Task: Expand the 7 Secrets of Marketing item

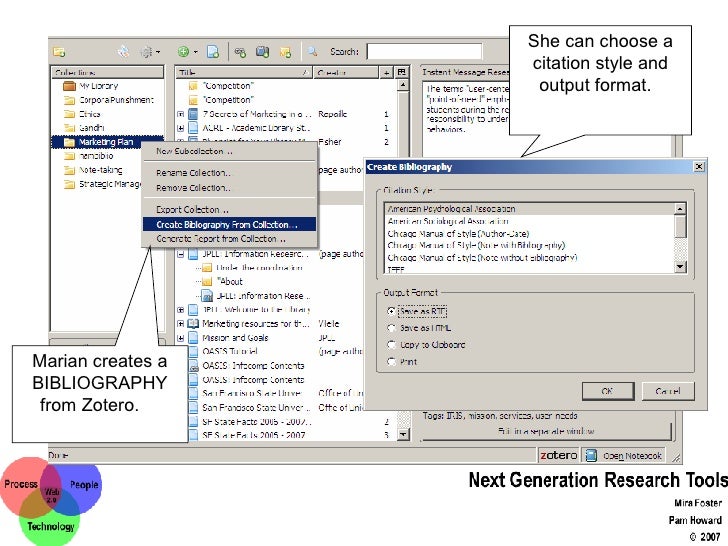Action: coord(181,114)
